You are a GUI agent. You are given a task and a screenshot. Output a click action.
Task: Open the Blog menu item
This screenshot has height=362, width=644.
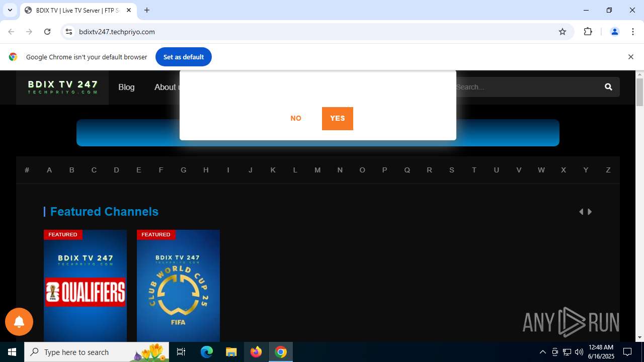[x=126, y=87]
